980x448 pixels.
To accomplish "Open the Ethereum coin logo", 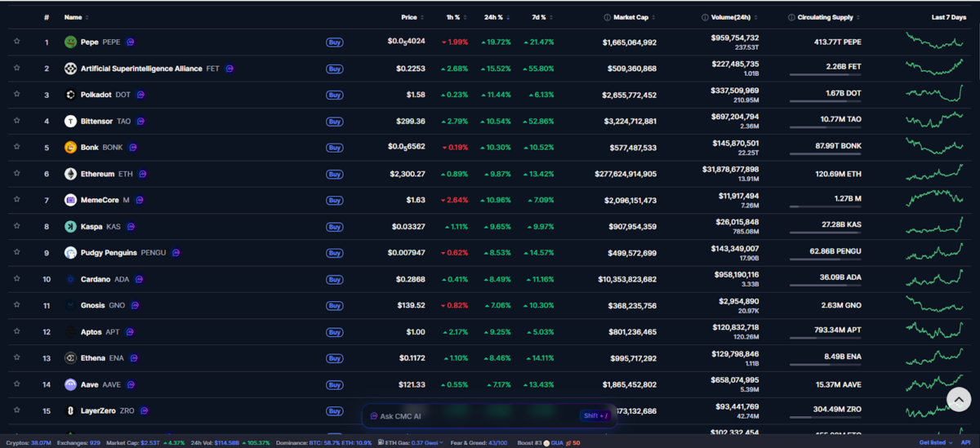I will click(70, 174).
